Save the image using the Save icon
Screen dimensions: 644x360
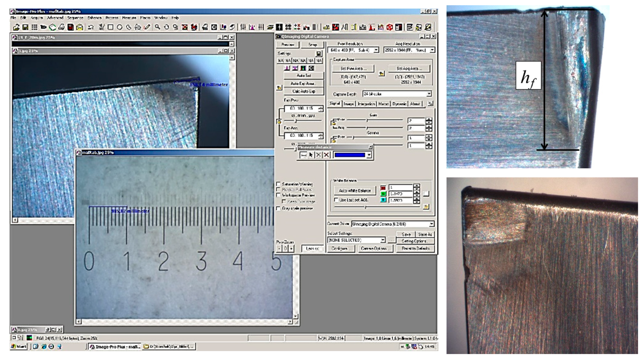25,27
